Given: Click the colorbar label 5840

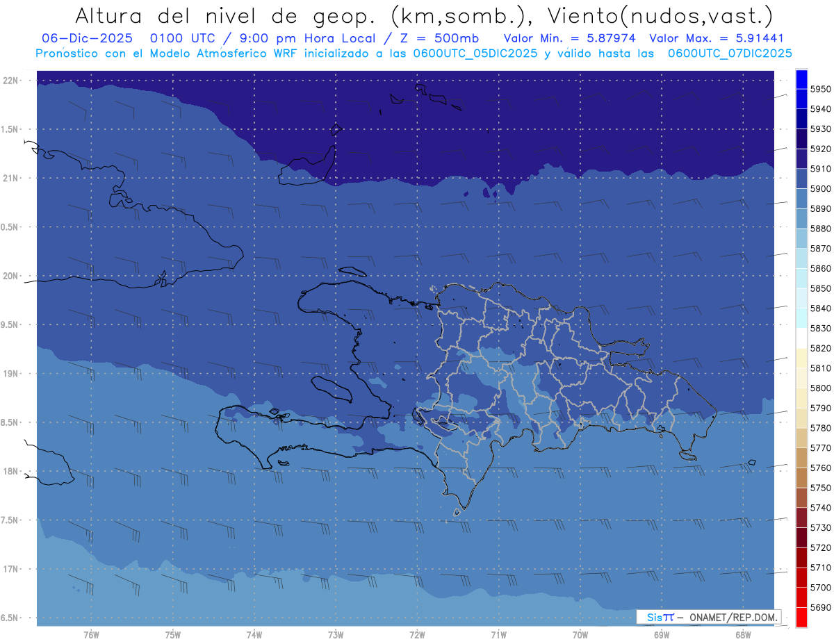Looking at the screenshot, I should coord(821,308).
